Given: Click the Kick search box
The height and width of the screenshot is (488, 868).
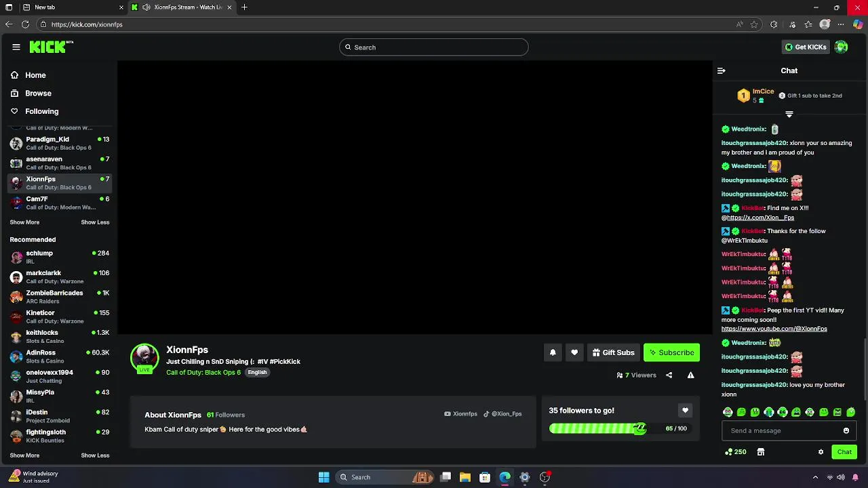Looking at the screenshot, I should pos(434,47).
